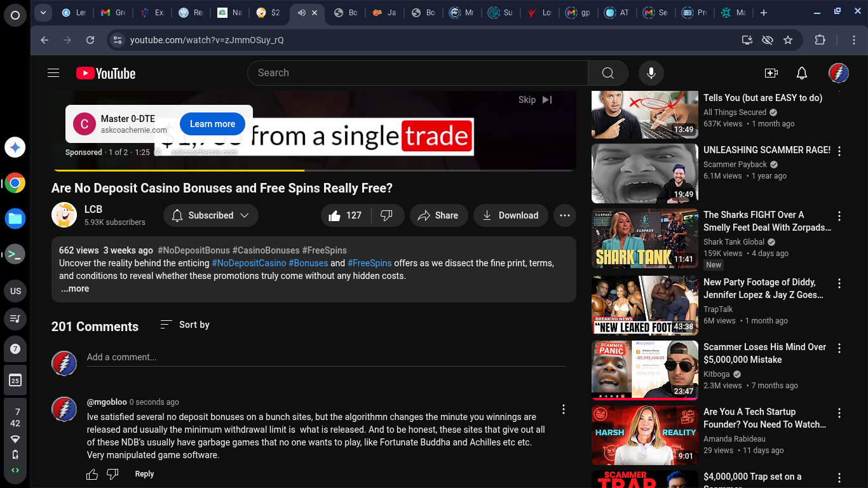
Task: Click the LCB channel avatar
Action: point(64,215)
